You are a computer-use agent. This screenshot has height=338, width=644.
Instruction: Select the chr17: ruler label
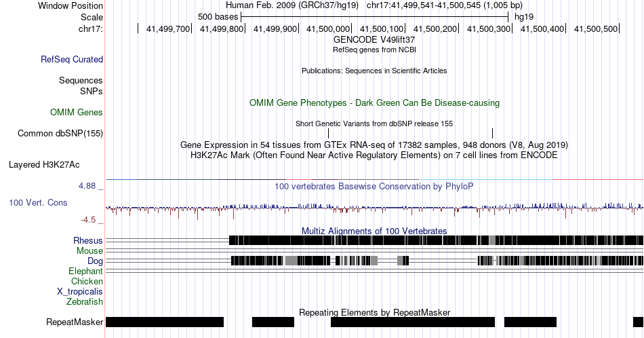tap(91, 29)
